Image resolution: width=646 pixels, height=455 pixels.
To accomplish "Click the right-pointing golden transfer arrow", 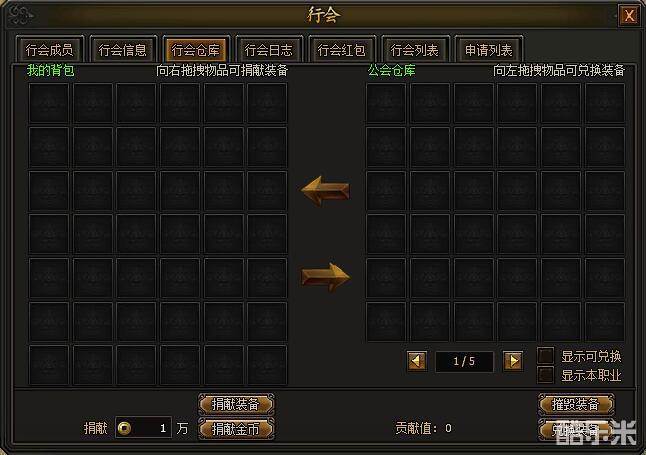I will click(325, 277).
